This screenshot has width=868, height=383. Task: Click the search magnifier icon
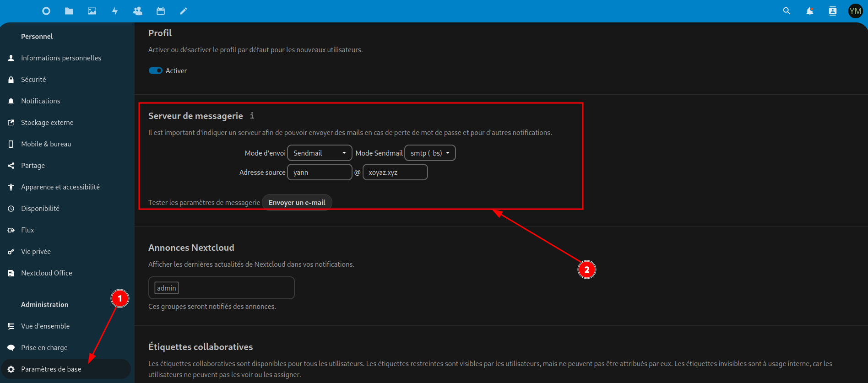click(x=787, y=11)
